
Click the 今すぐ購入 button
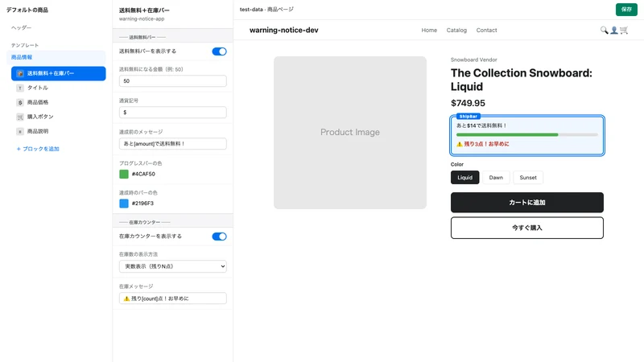click(x=527, y=228)
